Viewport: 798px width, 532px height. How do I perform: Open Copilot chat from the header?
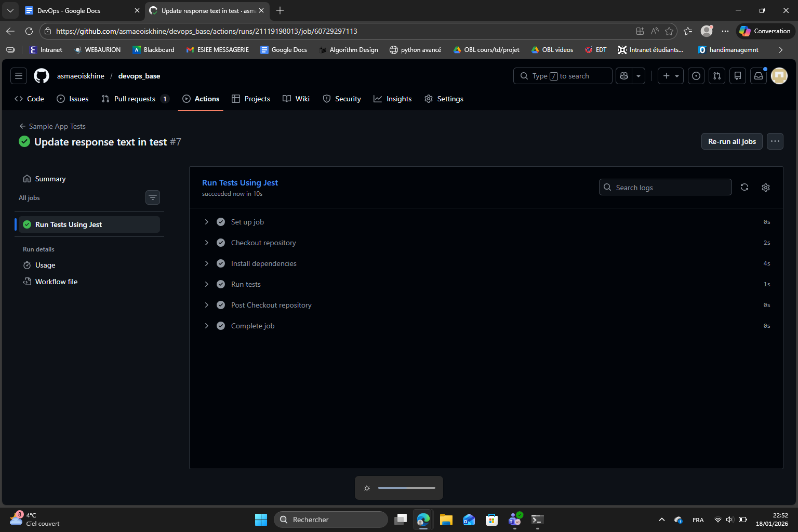(x=623, y=75)
